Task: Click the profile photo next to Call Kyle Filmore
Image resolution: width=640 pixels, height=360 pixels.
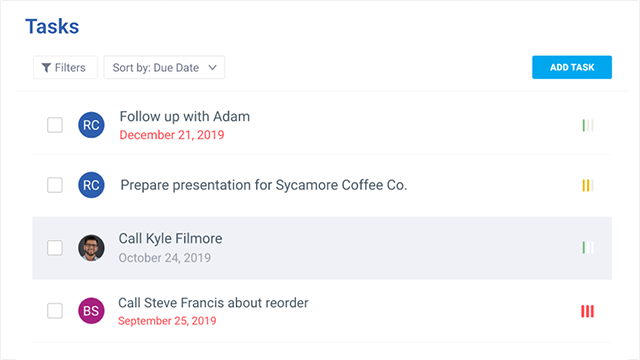Action: [91, 248]
